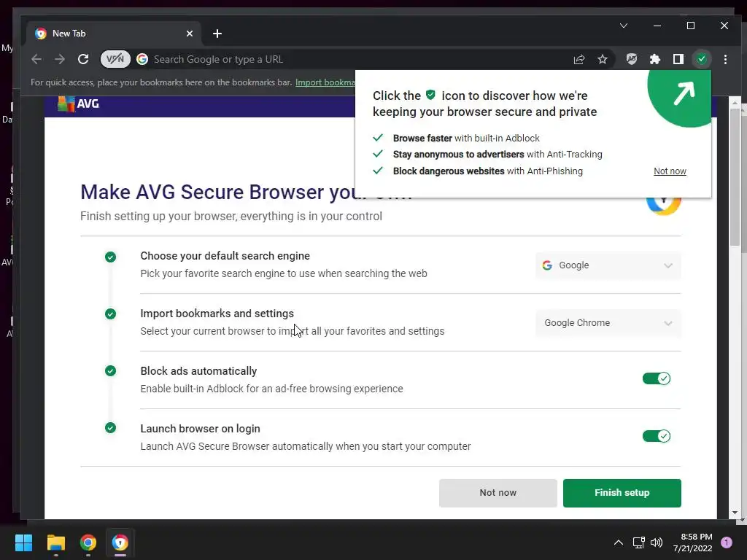
Task: Click the gray Not now button
Action: pos(498,493)
